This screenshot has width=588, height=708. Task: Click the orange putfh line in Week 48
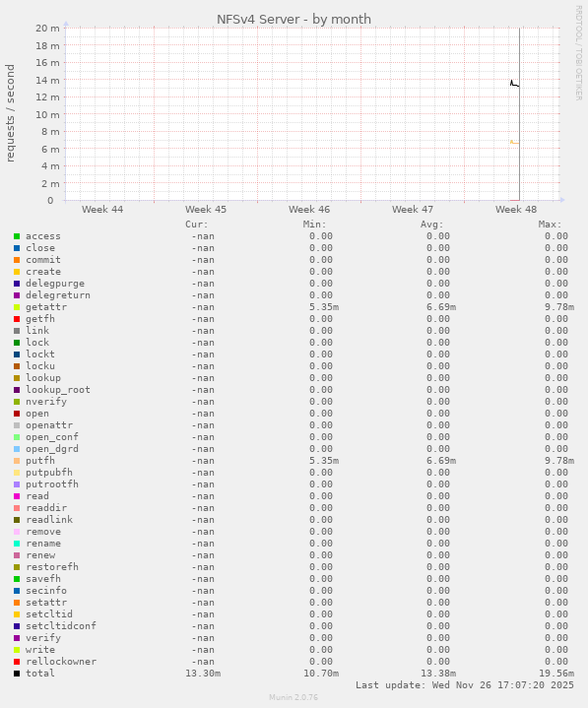coord(514,142)
